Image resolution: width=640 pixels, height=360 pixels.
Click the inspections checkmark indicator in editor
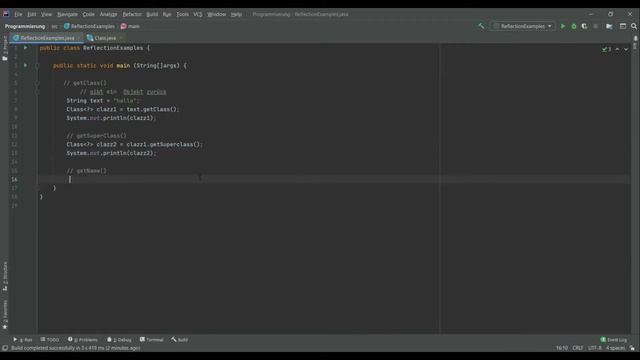coord(606,49)
